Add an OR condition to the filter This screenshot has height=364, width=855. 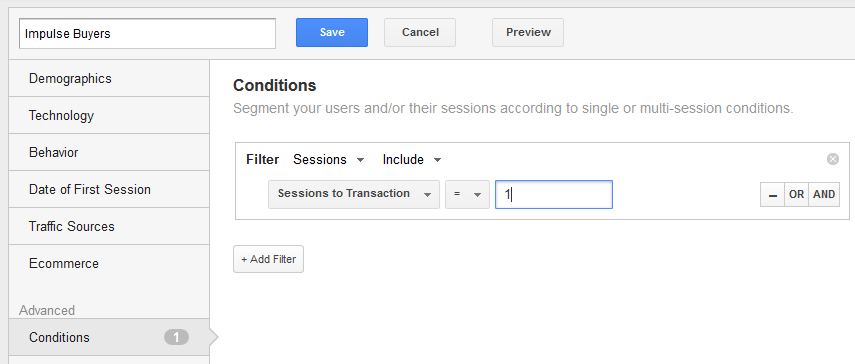[797, 195]
